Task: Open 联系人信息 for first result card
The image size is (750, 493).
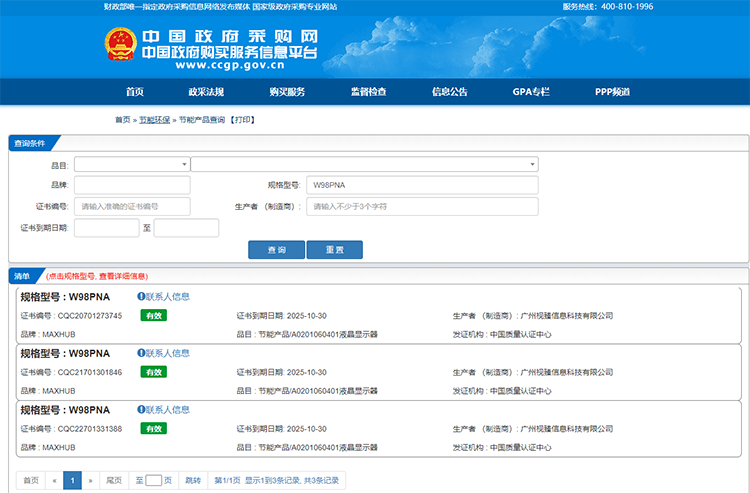Action: (167, 296)
